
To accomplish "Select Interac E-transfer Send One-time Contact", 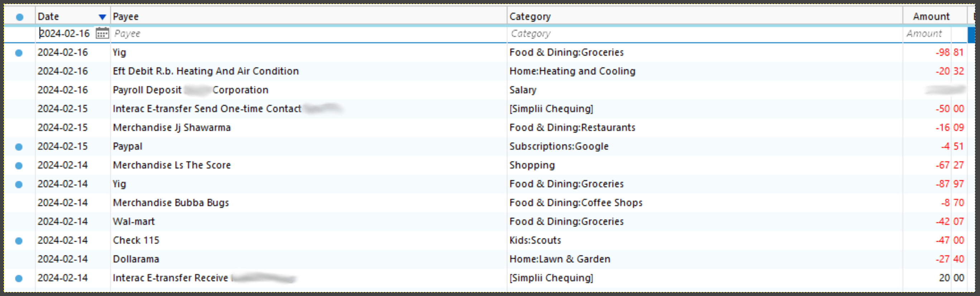I will point(207,109).
